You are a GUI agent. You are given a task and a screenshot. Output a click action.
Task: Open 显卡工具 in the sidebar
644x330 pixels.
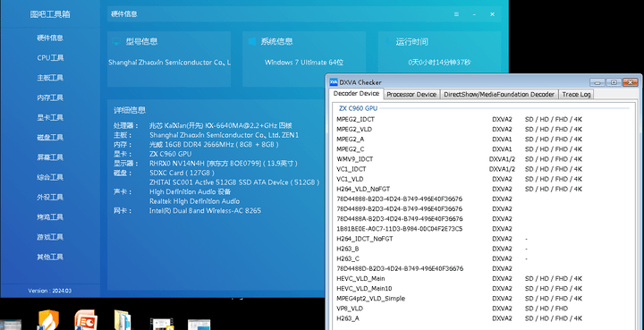(50, 117)
